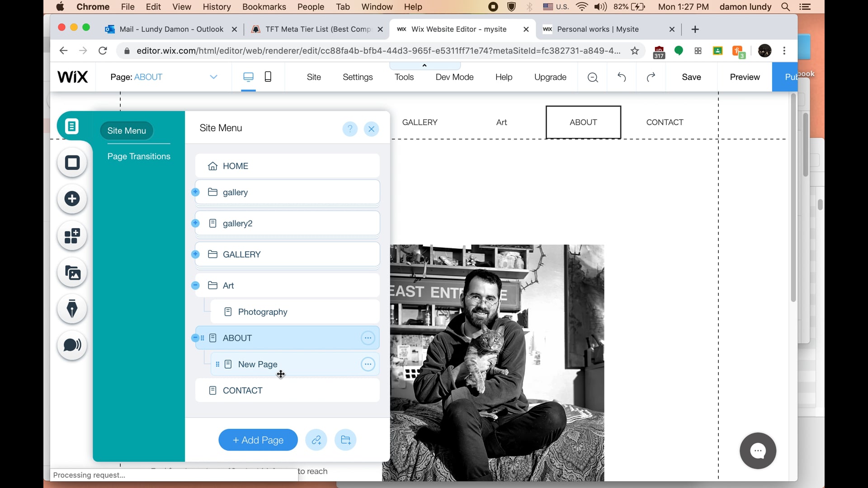Open more actions for New Page
This screenshot has height=488, width=868.
tap(368, 364)
